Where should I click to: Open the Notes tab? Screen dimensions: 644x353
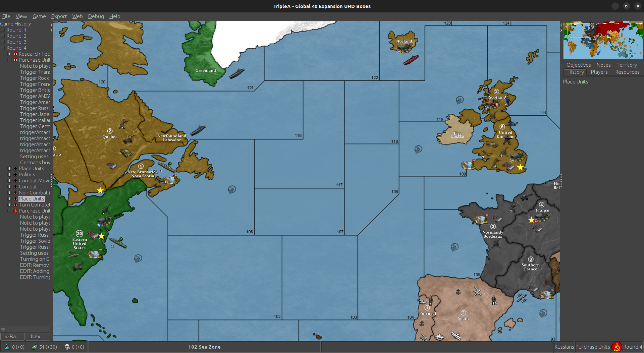pyautogui.click(x=603, y=65)
